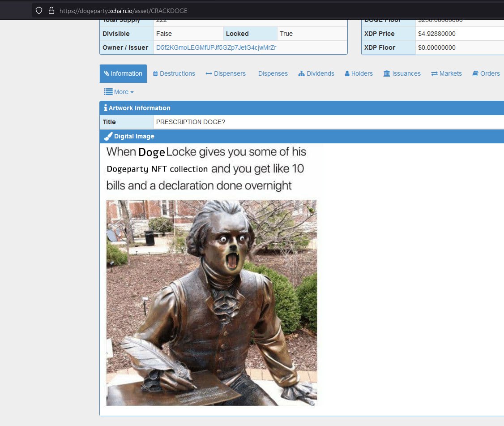The height and width of the screenshot is (426, 504).
Task: Click the XDP Floor value $0.00000000
Action: coord(436,47)
